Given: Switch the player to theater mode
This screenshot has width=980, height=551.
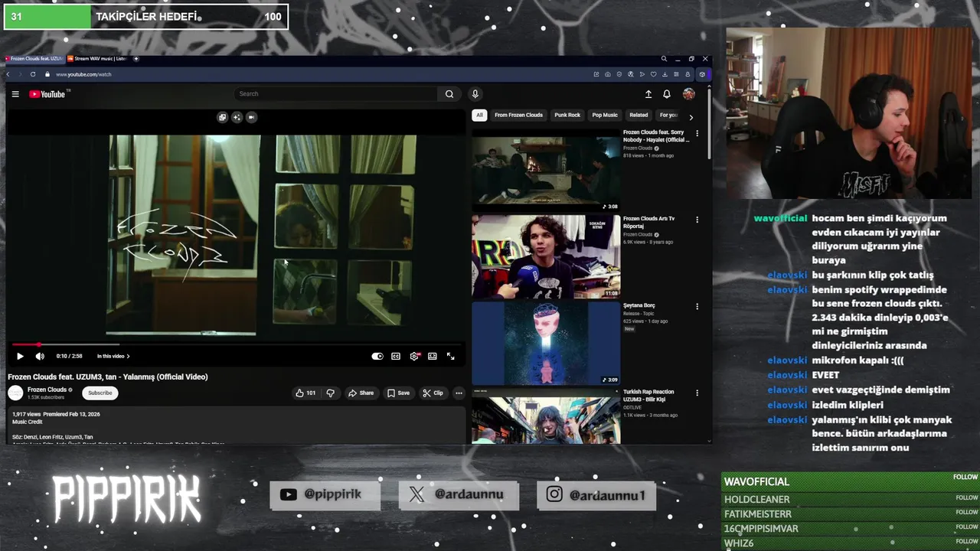Looking at the screenshot, I should pos(433,356).
